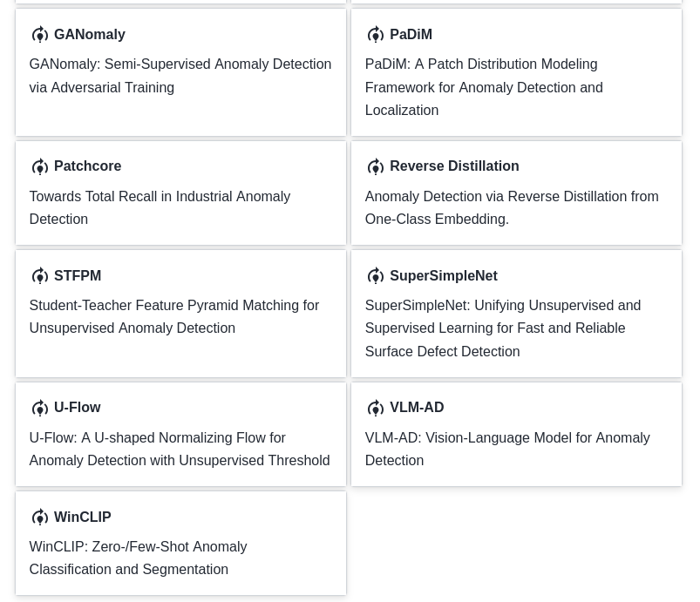Click the Student-Teacher Feature Pyramid Matching description

pos(173,316)
